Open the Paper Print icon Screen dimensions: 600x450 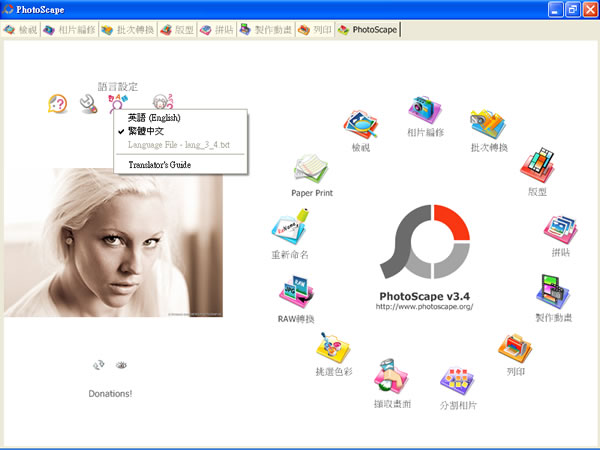click(x=311, y=170)
